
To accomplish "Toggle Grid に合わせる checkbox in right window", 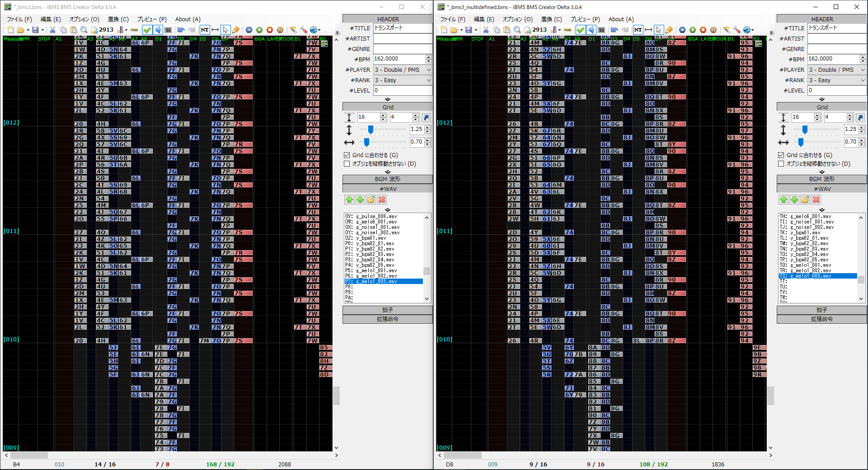I will tap(781, 155).
